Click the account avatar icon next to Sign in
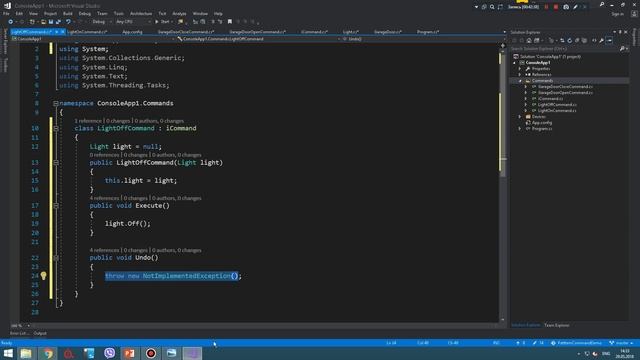This screenshot has width=640, height=360. (x=634, y=13)
